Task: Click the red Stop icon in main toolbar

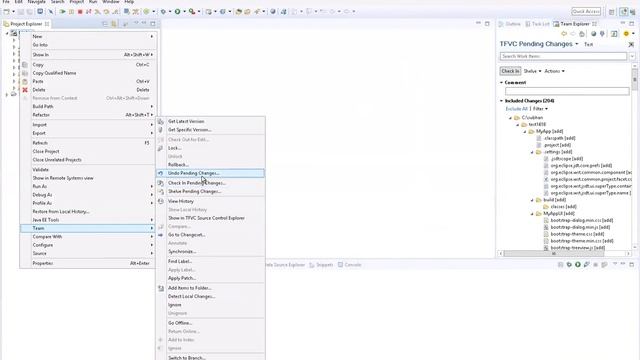Action: pos(80,12)
